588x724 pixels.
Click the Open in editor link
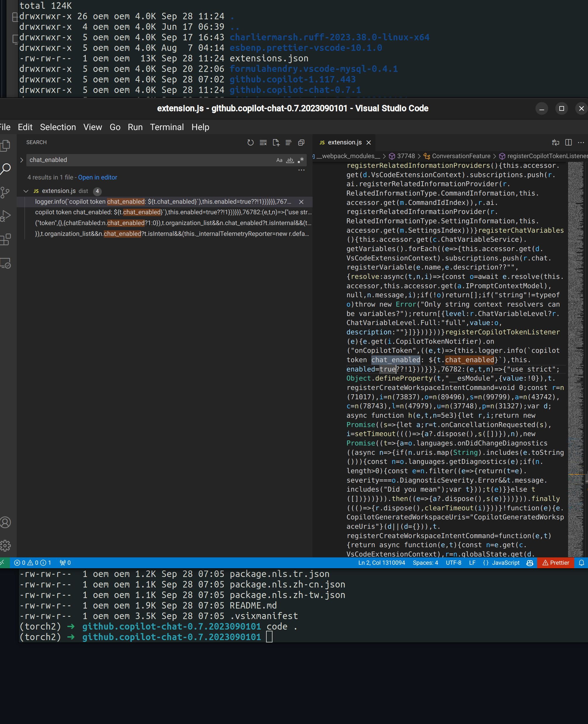[98, 177]
